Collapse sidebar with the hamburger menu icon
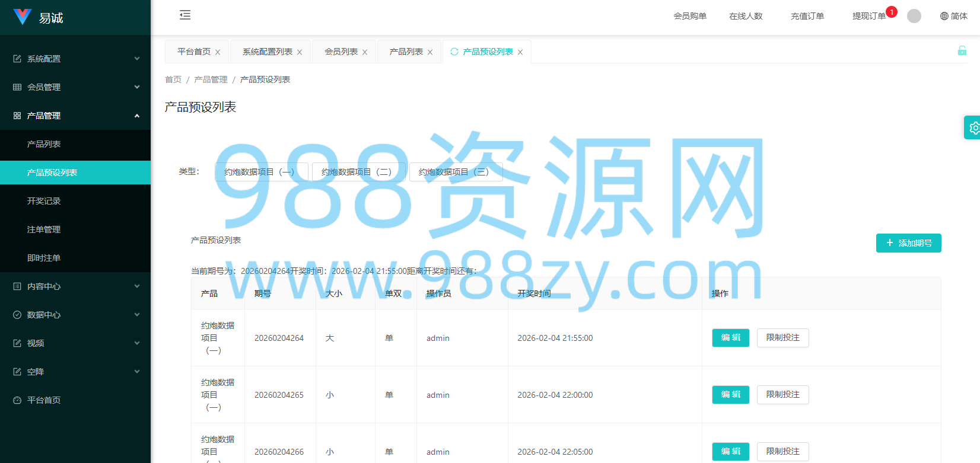 (x=185, y=15)
